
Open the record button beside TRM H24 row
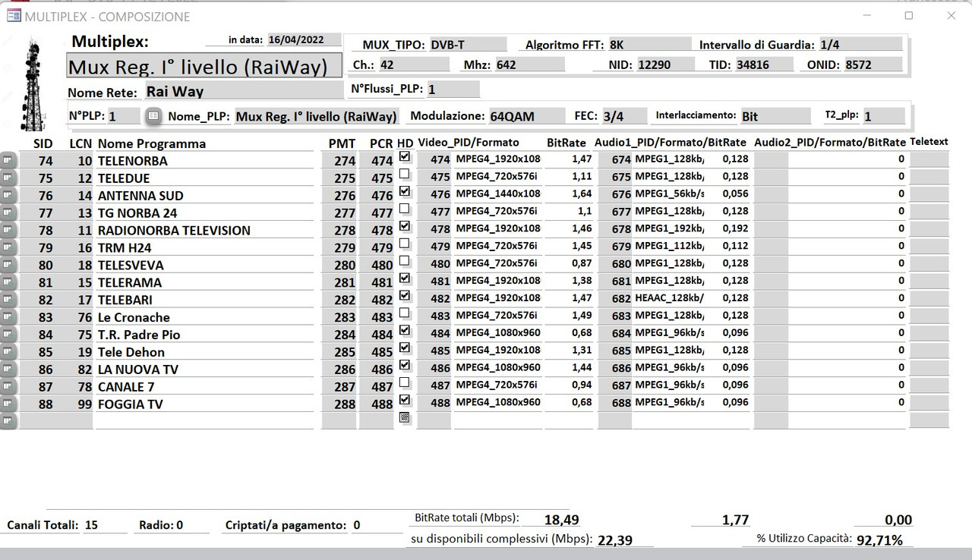pos(8,247)
